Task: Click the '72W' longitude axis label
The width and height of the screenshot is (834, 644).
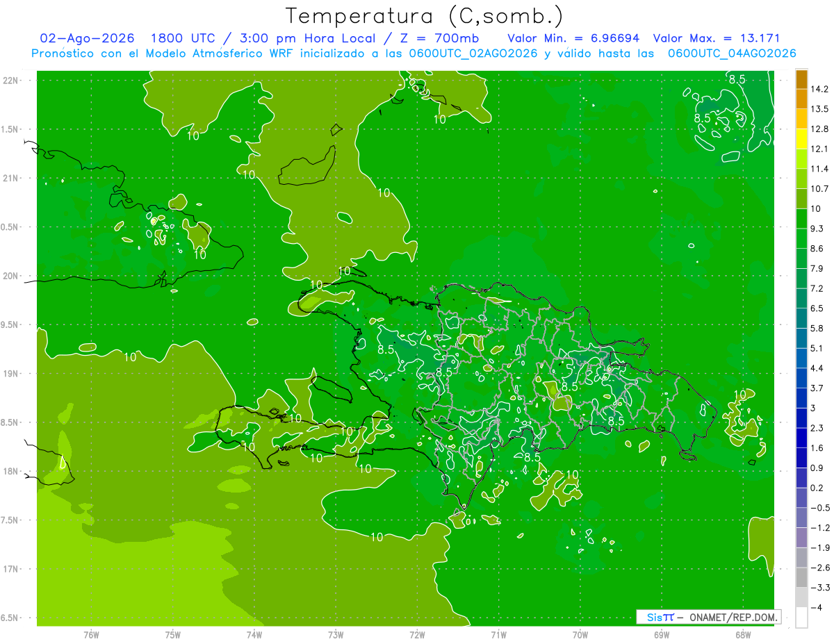Action: pos(417,634)
